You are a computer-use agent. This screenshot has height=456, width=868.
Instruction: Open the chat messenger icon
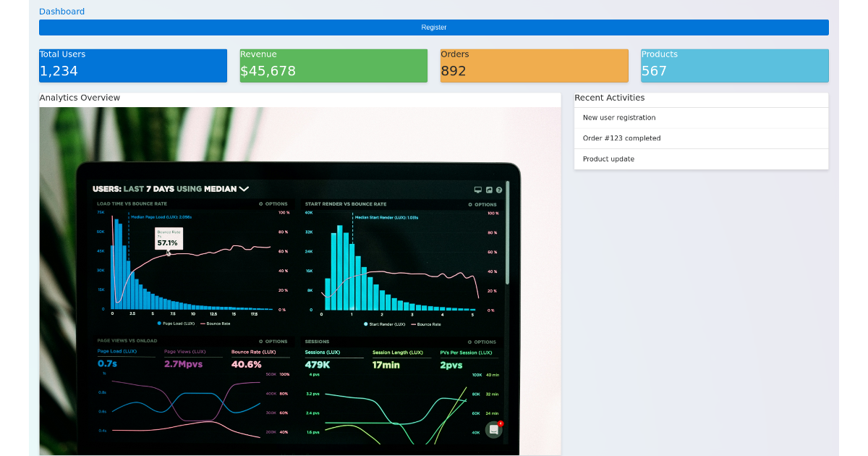(494, 429)
